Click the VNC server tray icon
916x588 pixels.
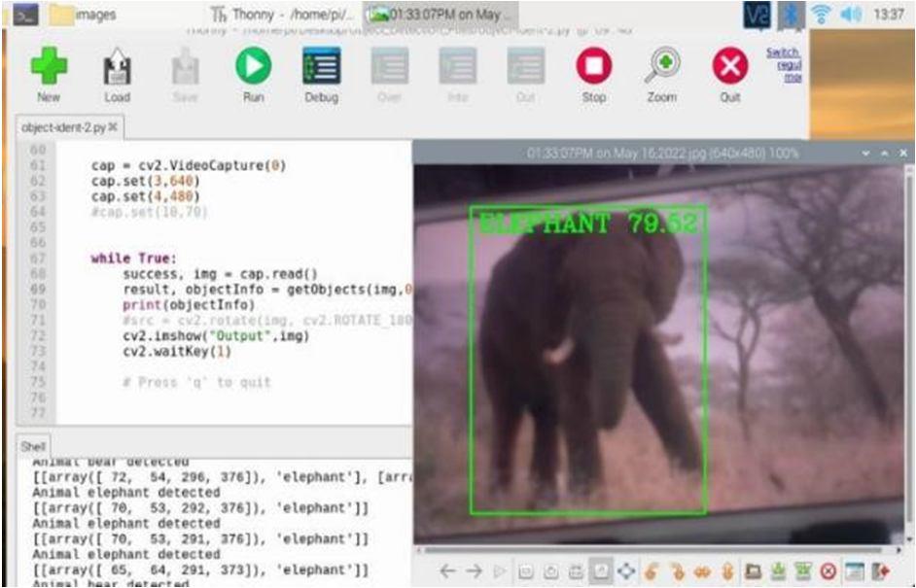pyautogui.click(x=757, y=14)
